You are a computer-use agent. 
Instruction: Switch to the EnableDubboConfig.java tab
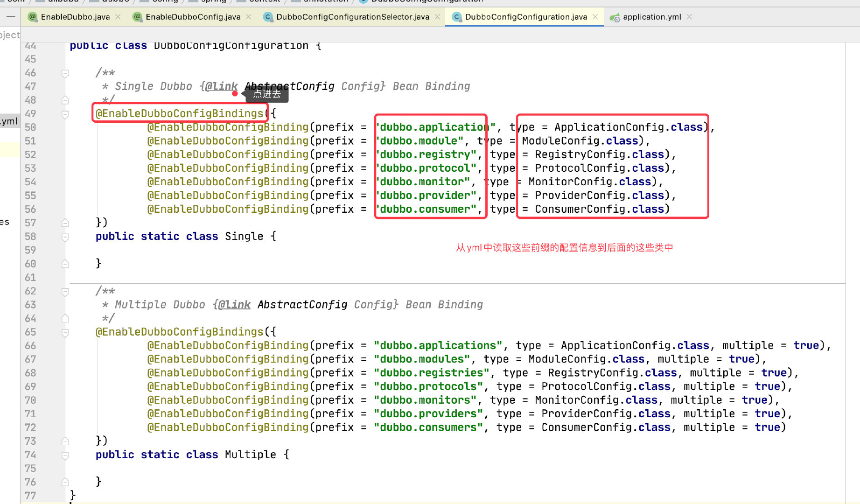[x=193, y=17]
